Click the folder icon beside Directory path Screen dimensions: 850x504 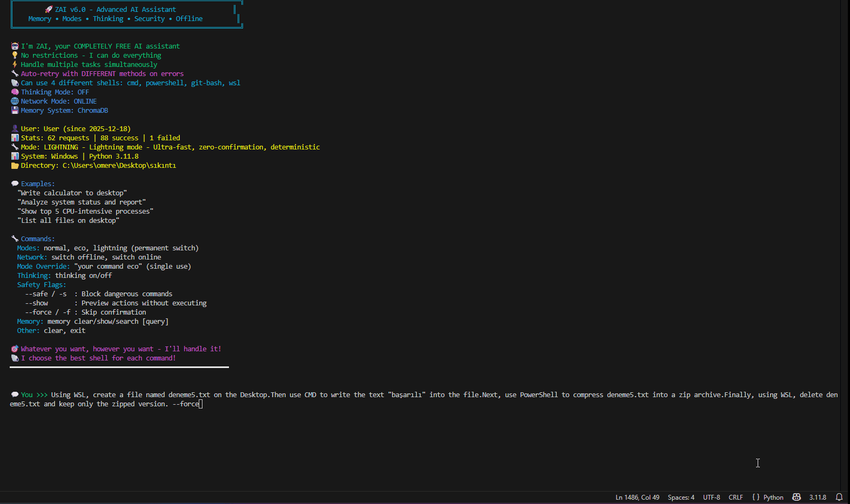click(15, 165)
